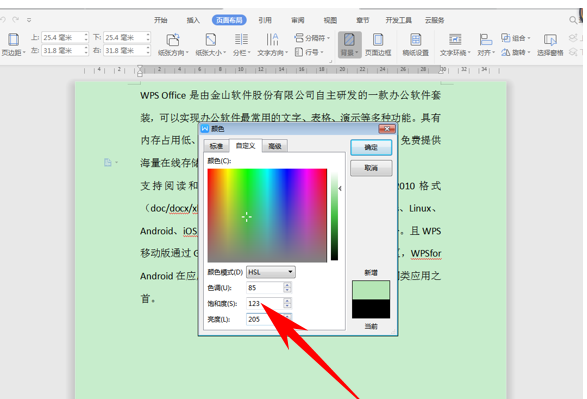Open the 云服务 tab
Viewport: 587px width, 399px height.
coord(434,20)
